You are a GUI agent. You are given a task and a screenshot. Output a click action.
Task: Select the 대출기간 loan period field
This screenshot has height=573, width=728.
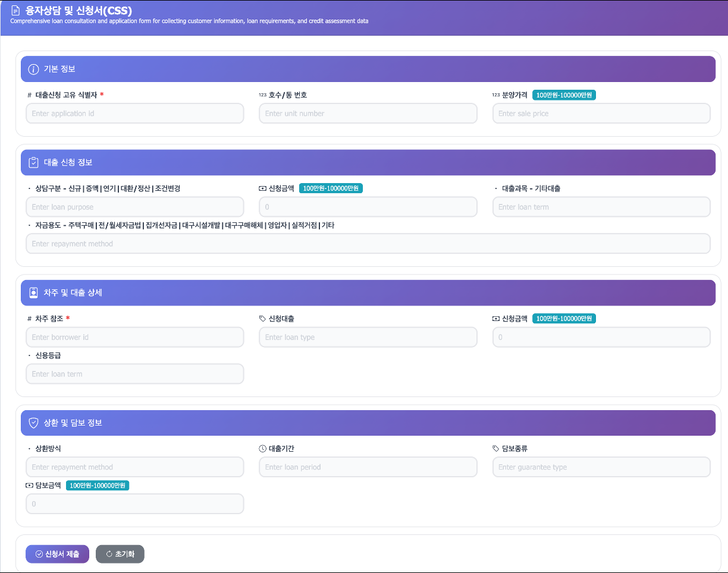368,467
